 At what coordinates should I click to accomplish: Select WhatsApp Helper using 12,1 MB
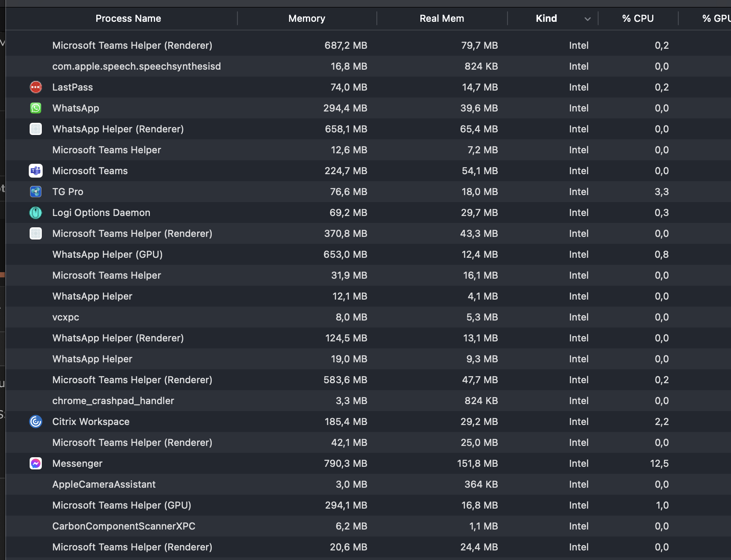pos(92,296)
